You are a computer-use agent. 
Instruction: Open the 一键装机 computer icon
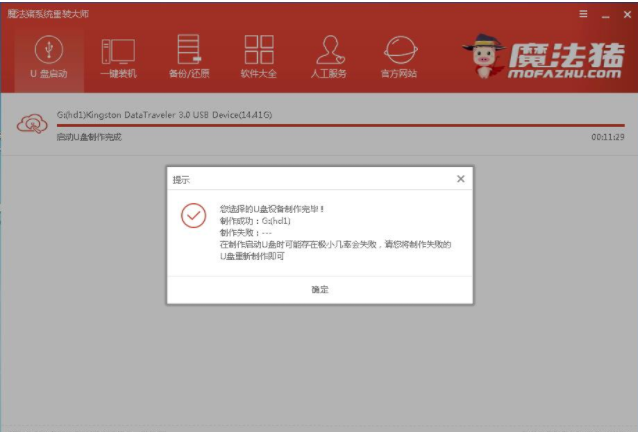click(118, 49)
